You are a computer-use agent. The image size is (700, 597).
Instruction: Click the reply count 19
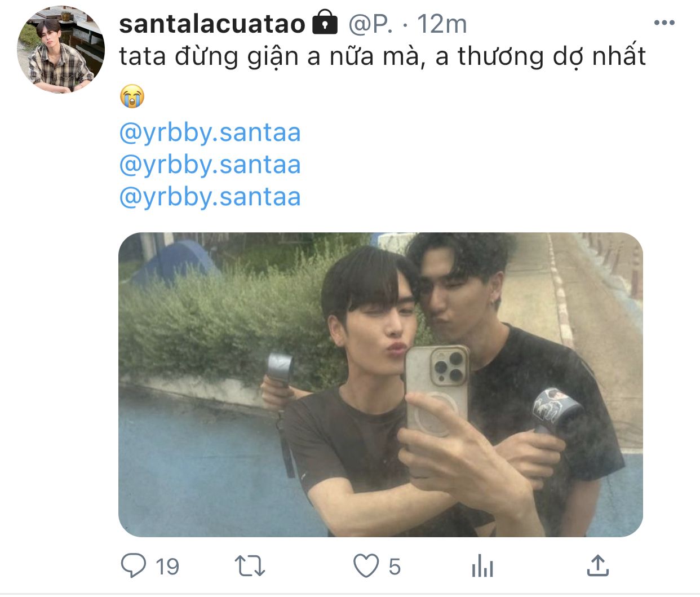point(167,567)
